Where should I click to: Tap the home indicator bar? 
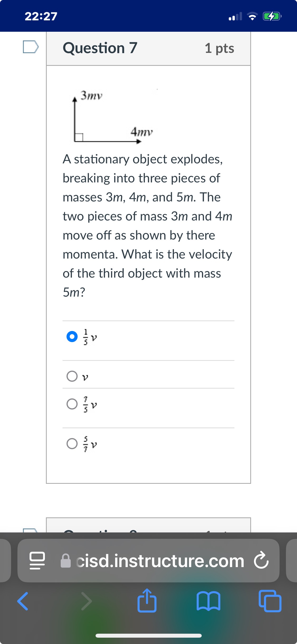(x=149, y=635)
